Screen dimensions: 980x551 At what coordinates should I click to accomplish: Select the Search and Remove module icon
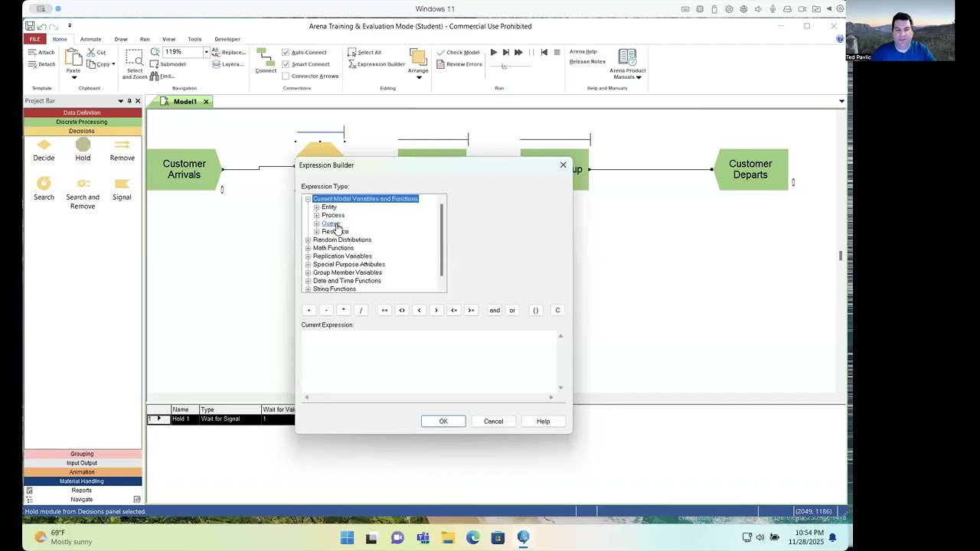click(x=83, y=183)
